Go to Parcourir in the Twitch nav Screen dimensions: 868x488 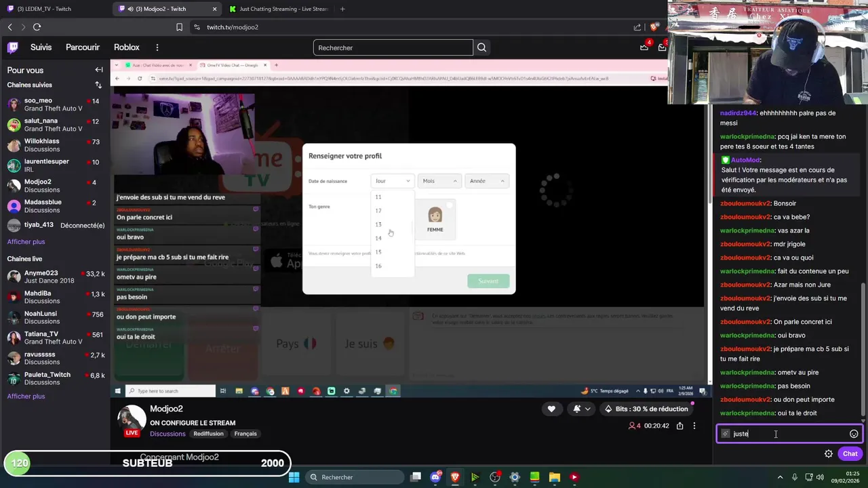coord(83,47)
